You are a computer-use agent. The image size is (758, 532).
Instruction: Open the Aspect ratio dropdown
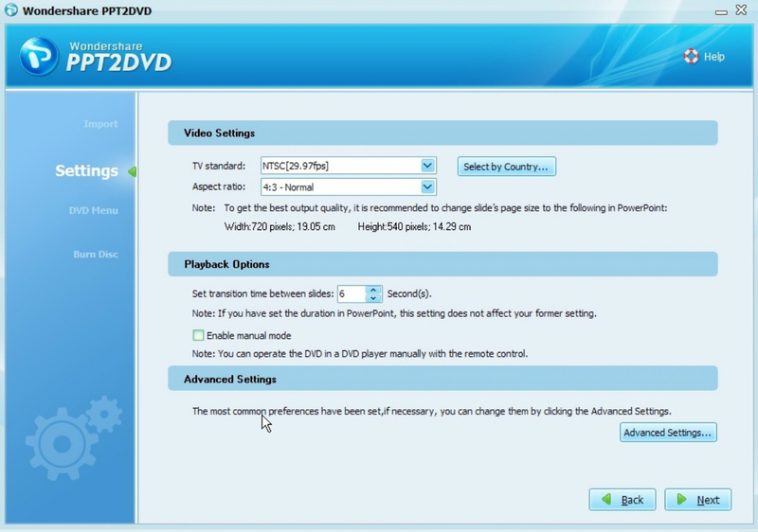click(x=427, y=186)
